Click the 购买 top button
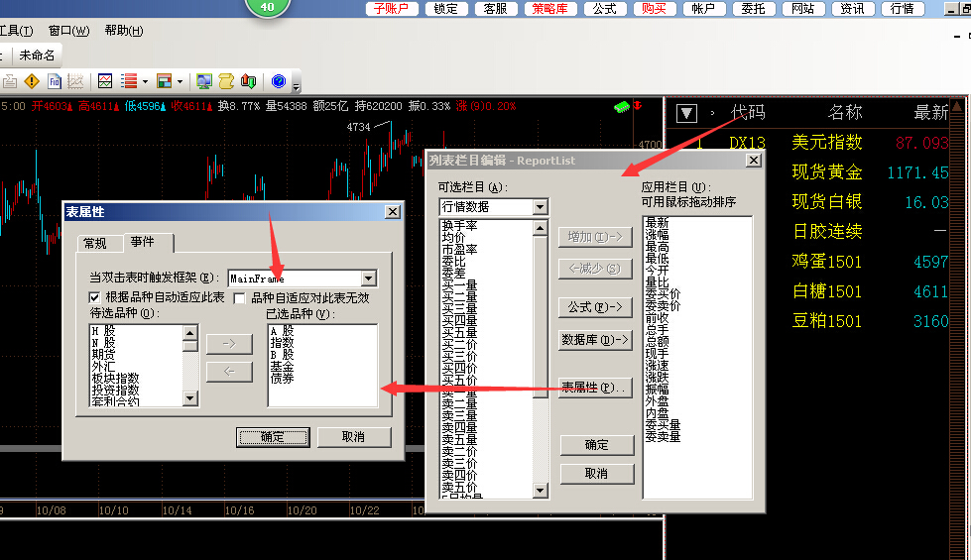 [x=654, y=9]
